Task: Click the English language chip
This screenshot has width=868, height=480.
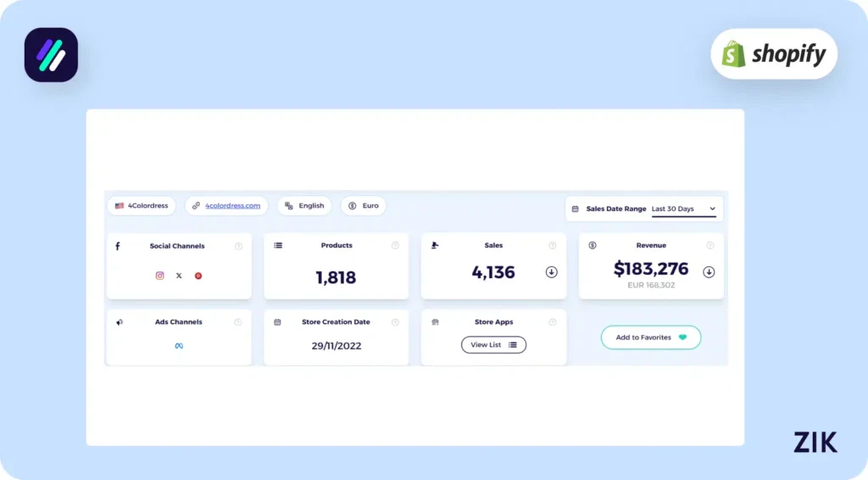Action: (304, 205)
